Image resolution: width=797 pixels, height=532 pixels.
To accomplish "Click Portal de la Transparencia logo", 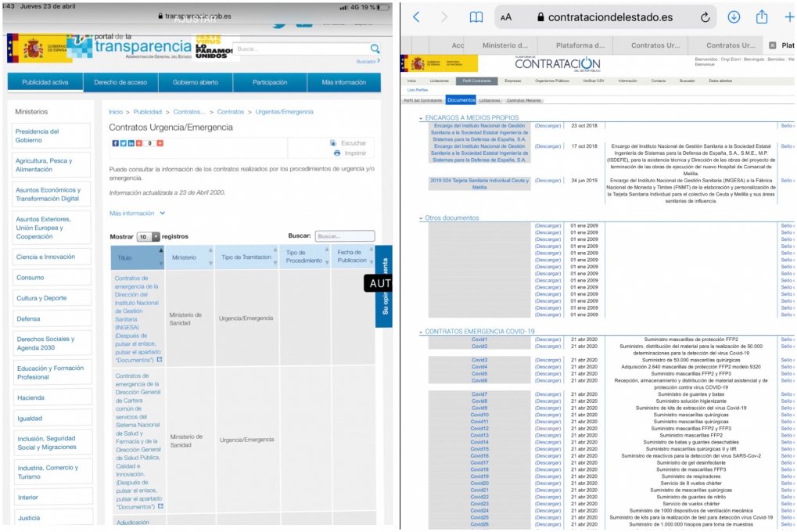I will point(129,47).
